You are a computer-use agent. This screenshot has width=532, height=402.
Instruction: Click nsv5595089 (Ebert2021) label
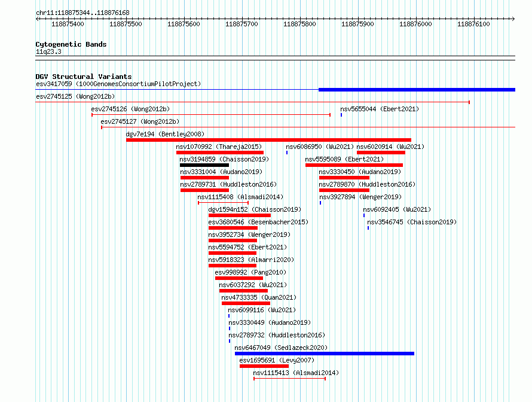click(x=344, y=159)
